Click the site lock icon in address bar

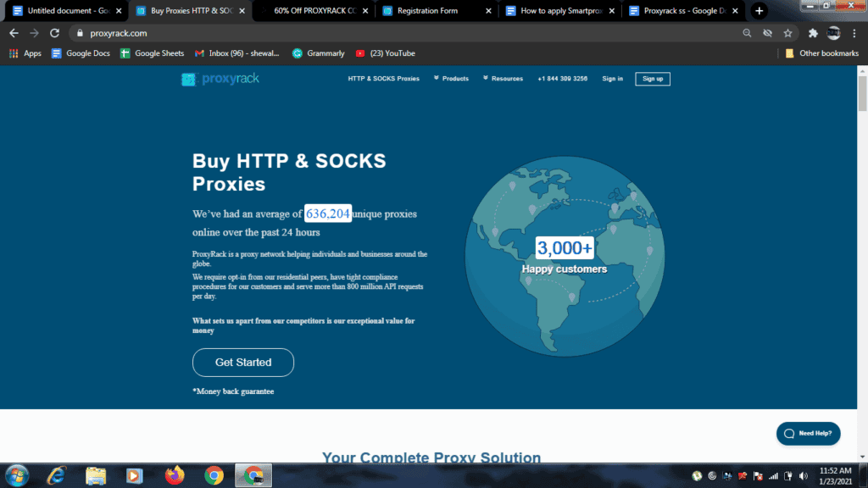(x=80, y=33)
